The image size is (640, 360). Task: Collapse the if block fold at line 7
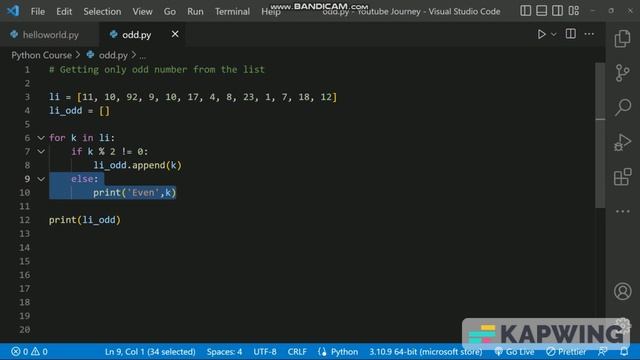[41, 151]
